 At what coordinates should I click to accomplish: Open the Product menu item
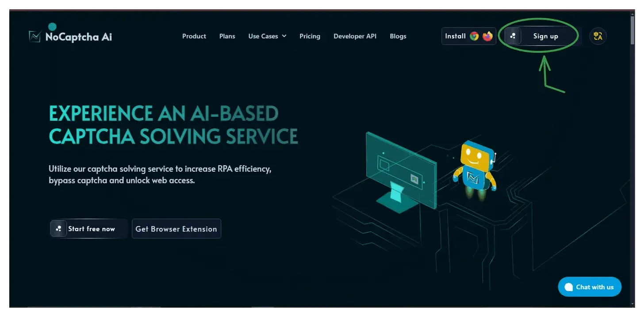click(x=194, y=36)
